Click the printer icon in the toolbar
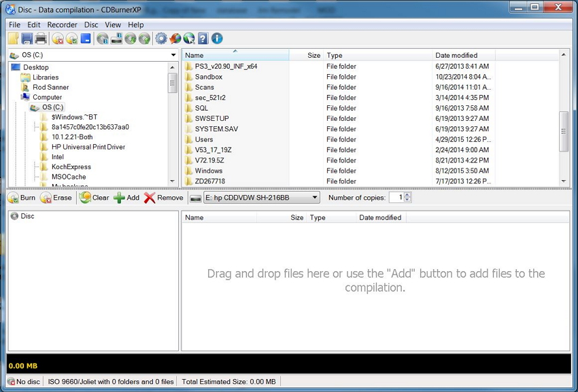 (x=41, y=38)
